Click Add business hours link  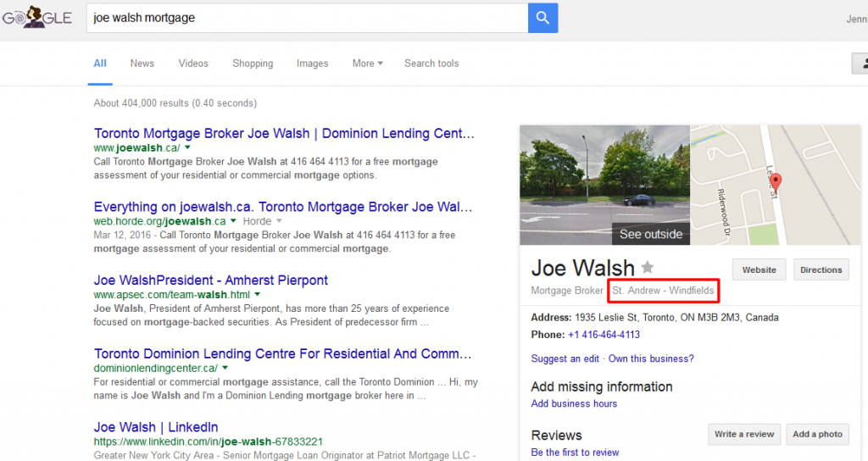click(574, 403)
